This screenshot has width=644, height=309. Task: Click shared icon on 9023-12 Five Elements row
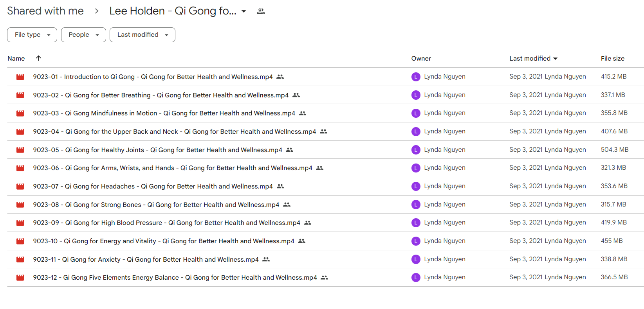(x=325, y=278)
